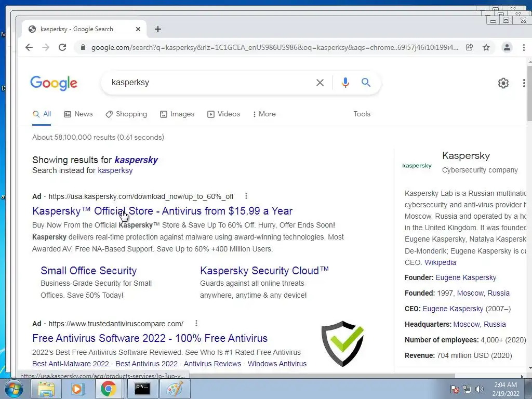Click the CEO Eugene Kaspersky link
This screenshot has height=399, width=532.
[x=453, y=309]
